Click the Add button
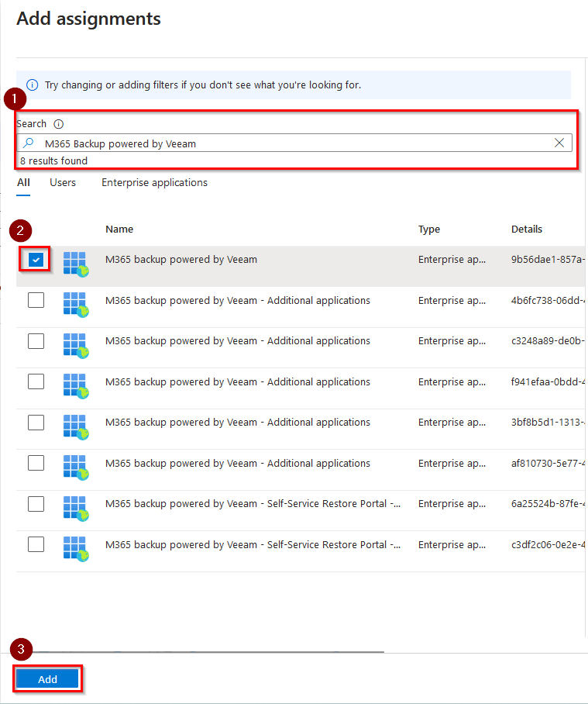This screenshot has height=704, width=588. tap(47, 679)
